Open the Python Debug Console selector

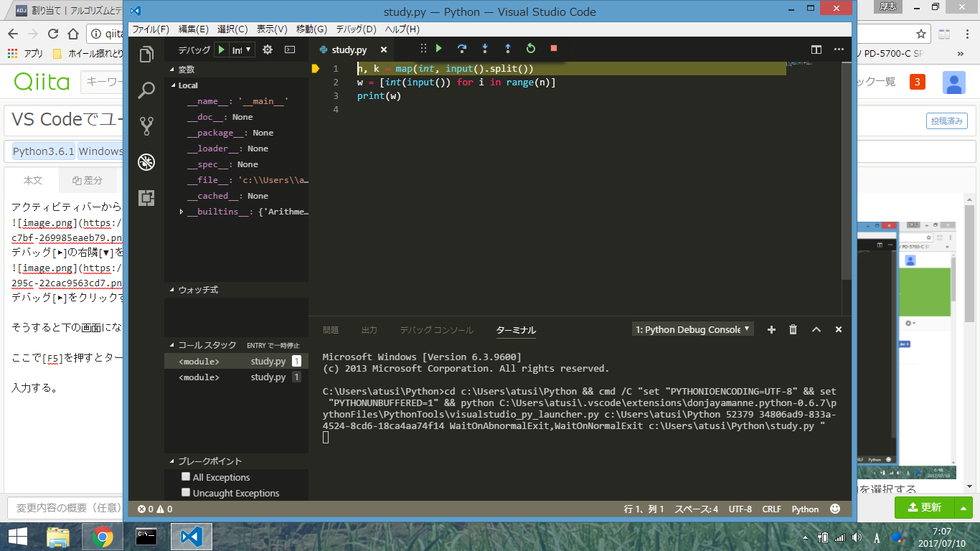(692, 329)
